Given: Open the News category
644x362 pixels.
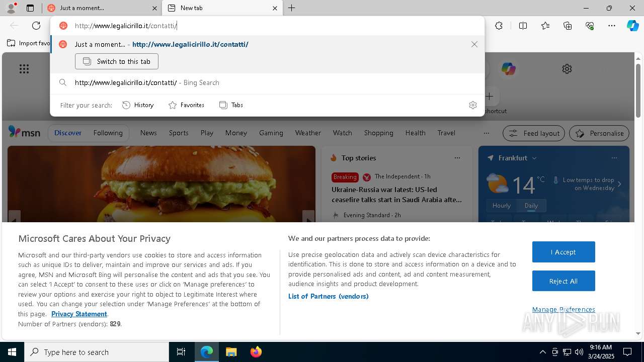Looking at the screenshot, I should [x=148, y=133].
